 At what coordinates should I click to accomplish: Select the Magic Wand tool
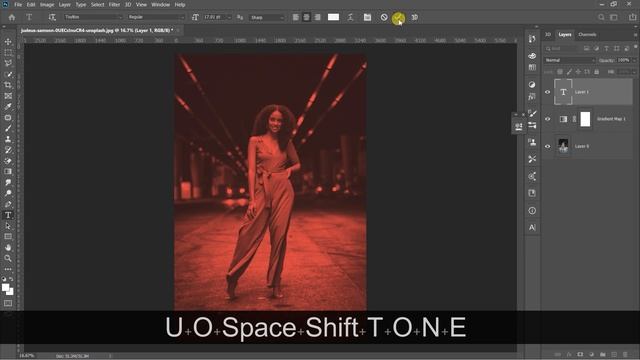[x=8, y=74]
